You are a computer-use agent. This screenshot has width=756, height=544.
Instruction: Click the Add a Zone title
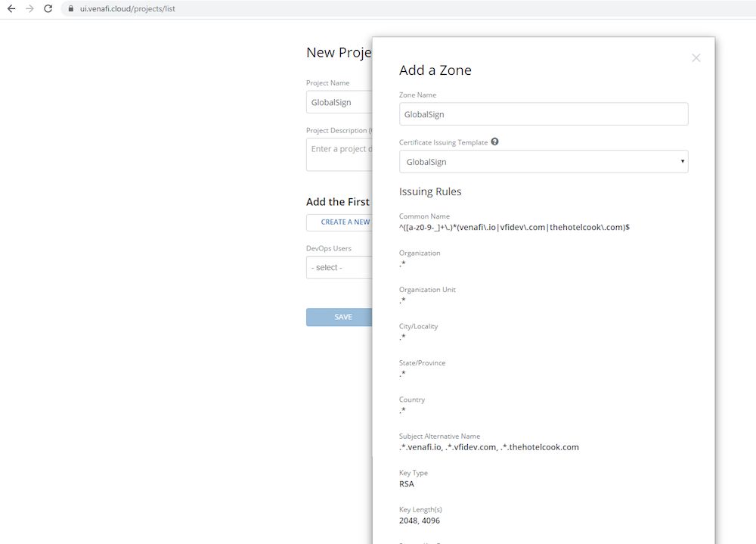pyautogui.click(x=435, y=70)
